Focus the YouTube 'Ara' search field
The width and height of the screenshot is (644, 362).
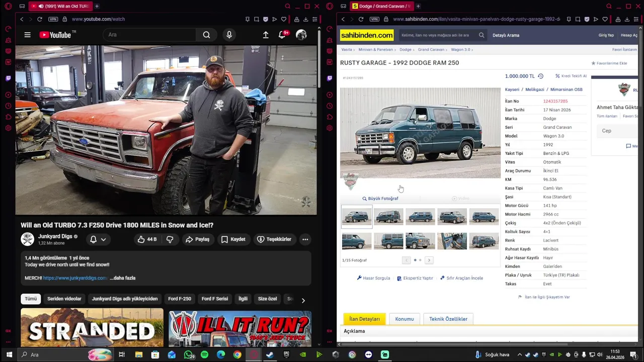[x=150, y=35]
